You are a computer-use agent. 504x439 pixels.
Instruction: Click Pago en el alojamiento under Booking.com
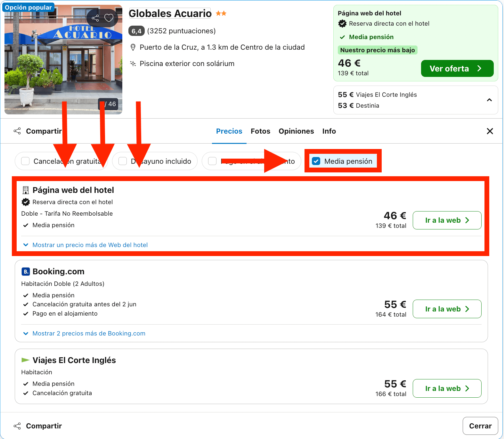click(65, 313)
